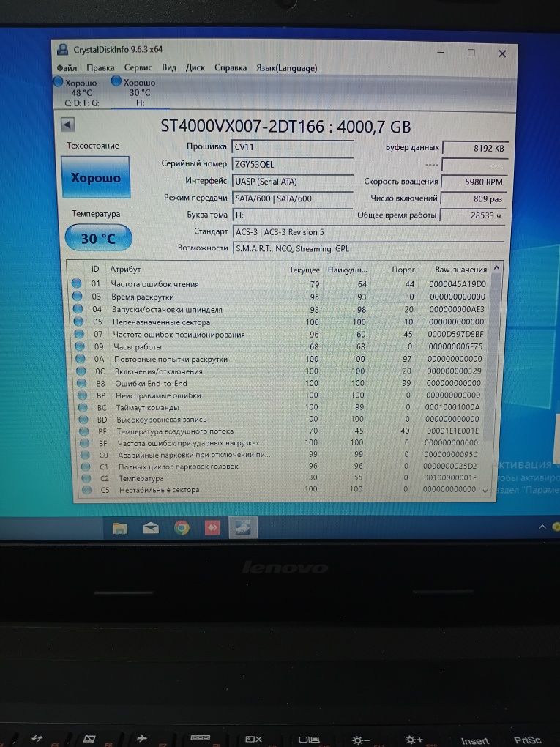Click the S.M.A.R.T., NCQ features field

(x=368, y=249)
